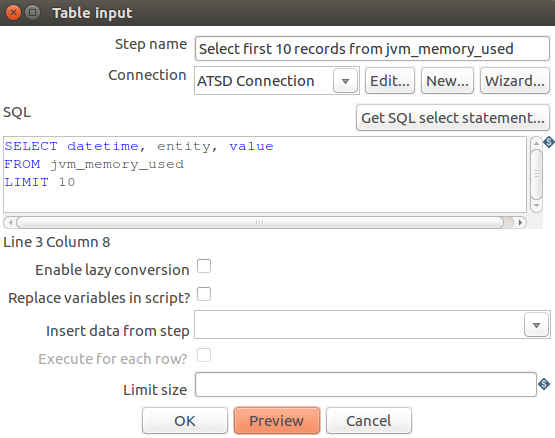The image size is (555, 438).
Task: Click the SQL editor scroll up arrow
Action: pos(536,143)
